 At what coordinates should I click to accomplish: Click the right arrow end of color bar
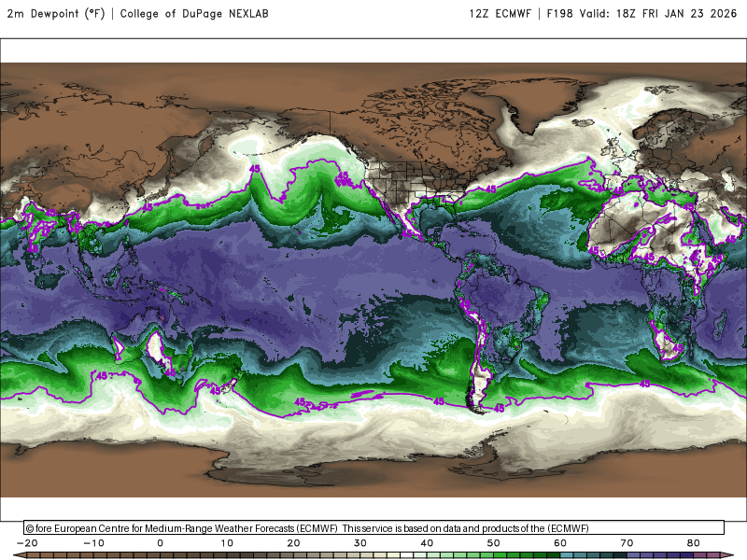727,555
